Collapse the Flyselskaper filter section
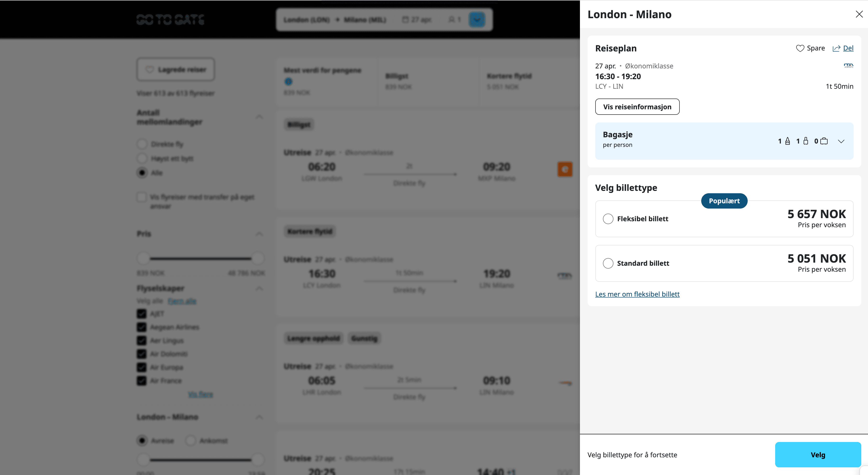The image size is (868, 475). point(259,288)
